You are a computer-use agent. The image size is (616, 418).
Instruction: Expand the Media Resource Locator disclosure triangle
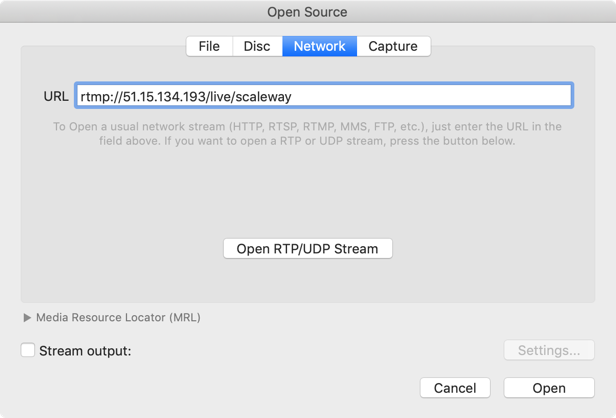click(x=27, y=318)
